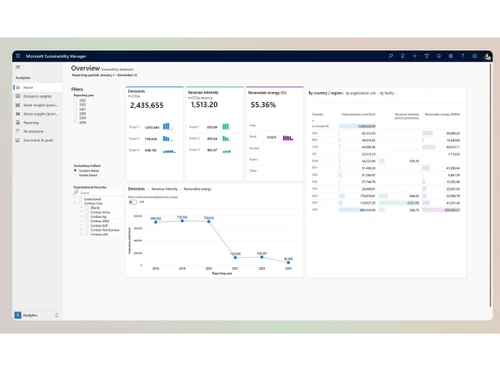Sort table by Country column arrow

pyautogui.click(x=313, y=120)
